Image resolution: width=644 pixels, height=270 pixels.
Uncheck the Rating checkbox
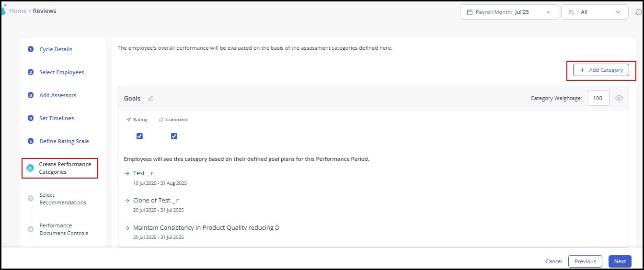(x=139, y=136)
